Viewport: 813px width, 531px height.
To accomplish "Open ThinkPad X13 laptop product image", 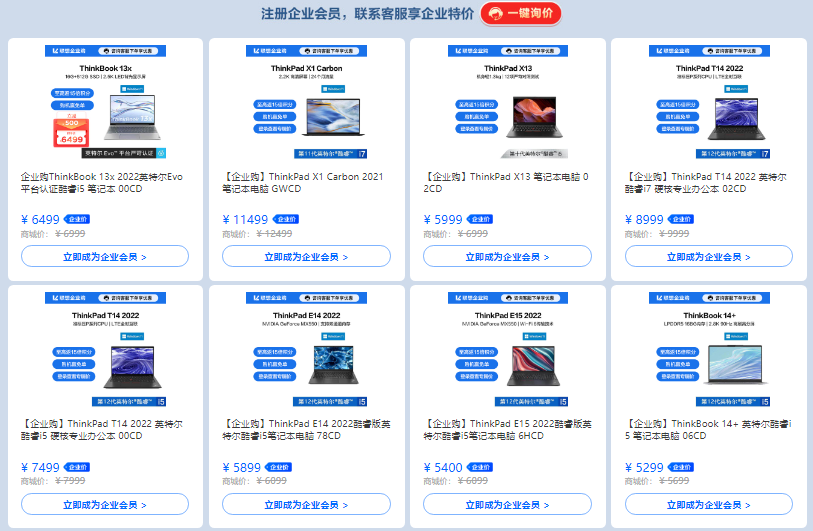I will [535, 117].
